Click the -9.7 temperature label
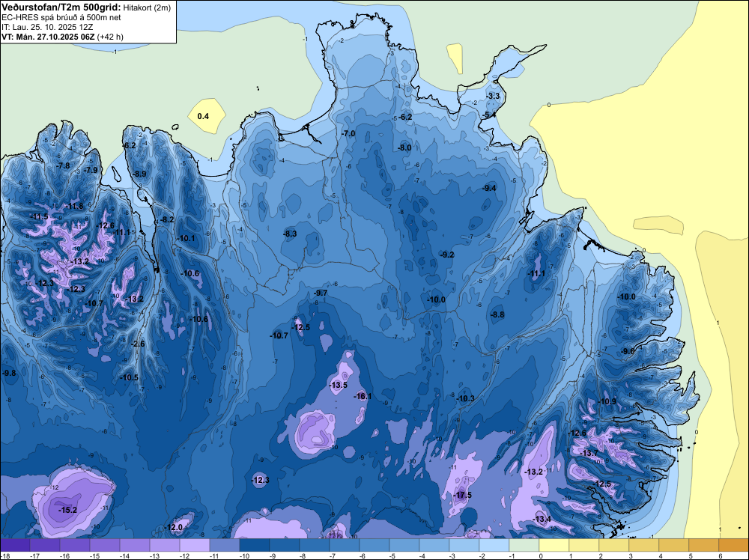Image resolution: width=749 pixels, height=560 pixels. click(321, 293)
